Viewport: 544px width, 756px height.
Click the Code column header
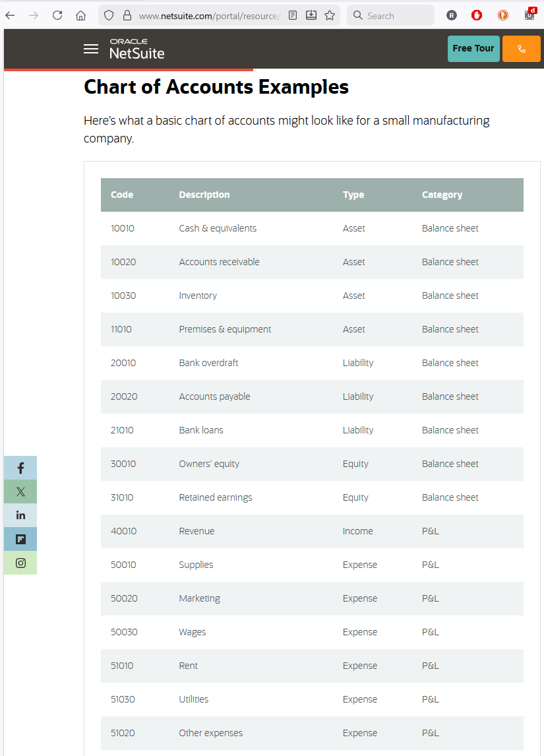[x=122, y=195]
